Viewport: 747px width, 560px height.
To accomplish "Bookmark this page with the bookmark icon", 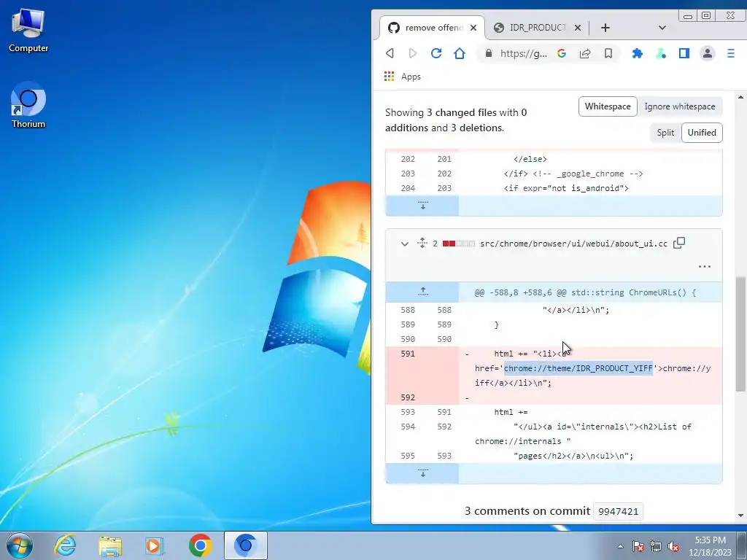I will 608,53.
